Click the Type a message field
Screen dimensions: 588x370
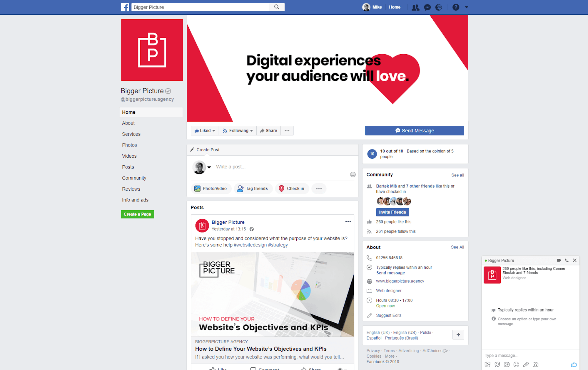[530, 356]
